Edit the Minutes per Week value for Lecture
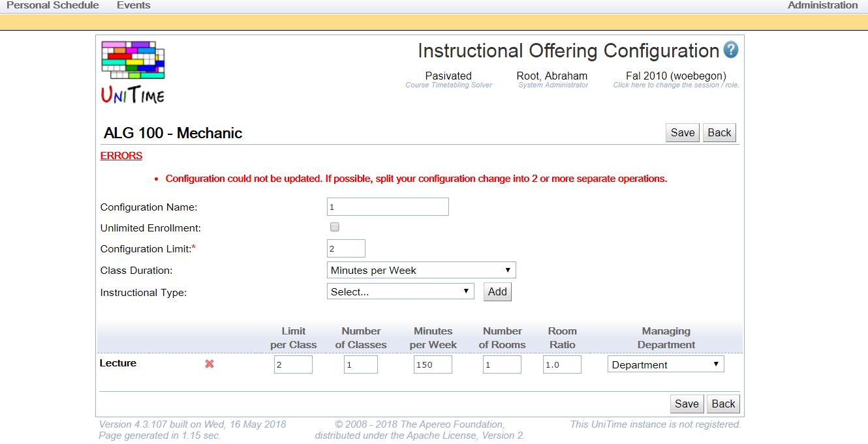This screenshot has height=444, width=868. coord(432,364)
